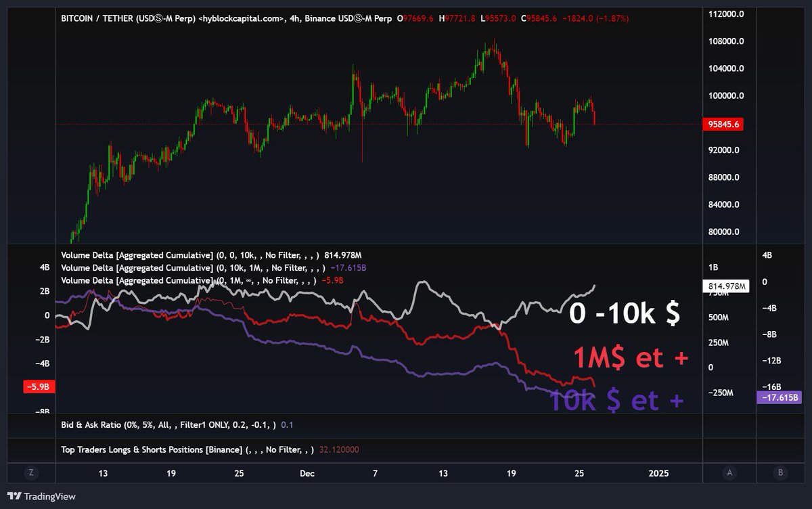812x509 pixels.
Task: Select the Volume Delta legend showing 814.978M
Action: (x=211, y=255)
